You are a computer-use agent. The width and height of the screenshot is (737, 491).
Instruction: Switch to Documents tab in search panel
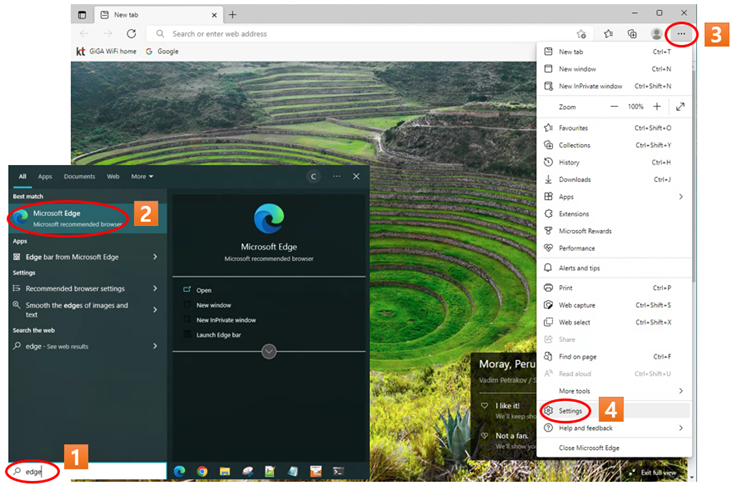point(79,177)
